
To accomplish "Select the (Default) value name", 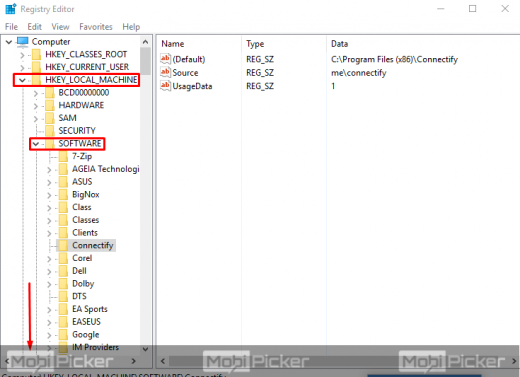I will (189, 59).
